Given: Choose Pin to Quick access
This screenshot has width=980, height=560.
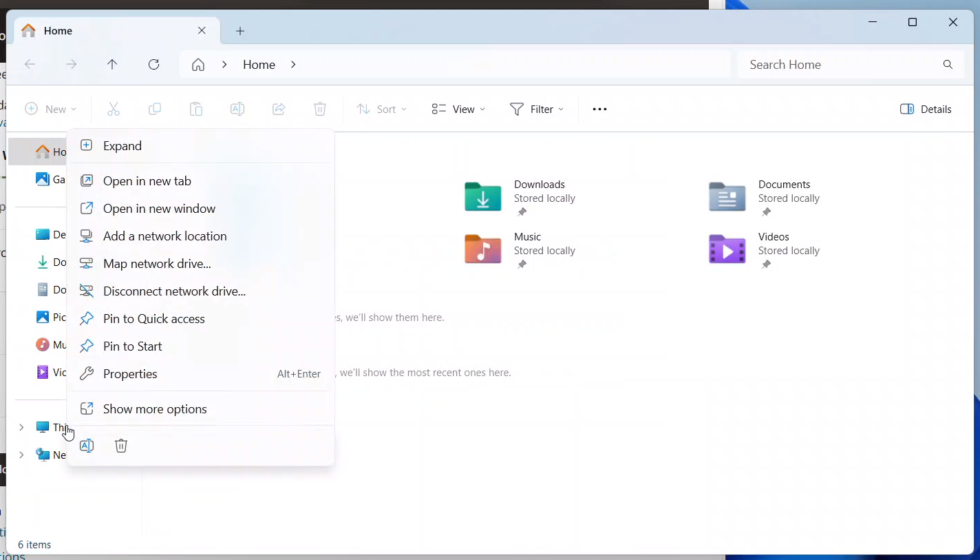Looking at the screenshot, I should [200, 318].
